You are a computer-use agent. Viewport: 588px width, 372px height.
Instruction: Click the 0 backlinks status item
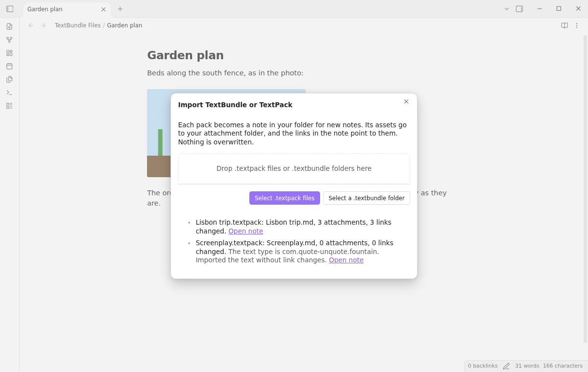[x=483, y=366]
